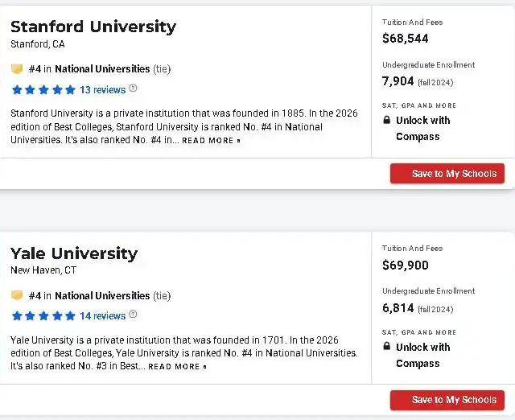515x420 pixels.
Task: Click Unlock with Compass for Yale
Action: 422,356
